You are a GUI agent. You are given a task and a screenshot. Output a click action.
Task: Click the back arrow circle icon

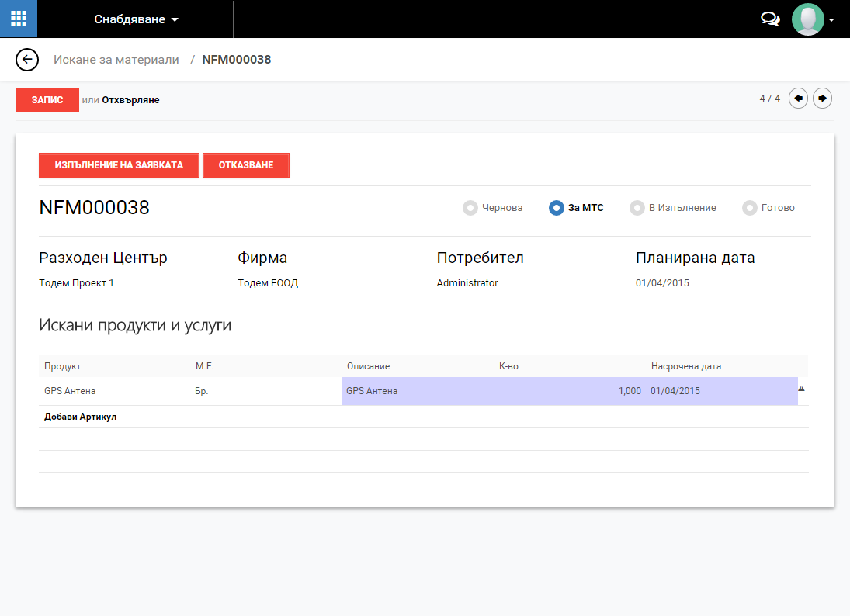click(27, 60)
